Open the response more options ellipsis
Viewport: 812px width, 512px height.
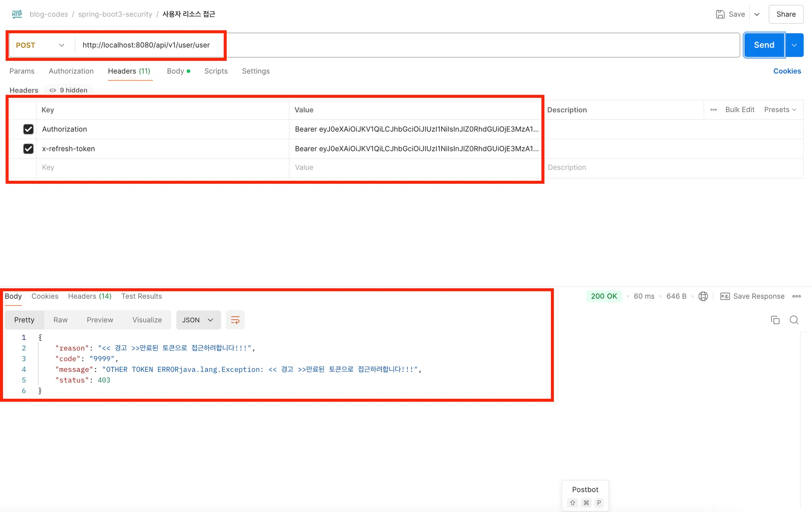pyautogui.click(x=797, y=296)
